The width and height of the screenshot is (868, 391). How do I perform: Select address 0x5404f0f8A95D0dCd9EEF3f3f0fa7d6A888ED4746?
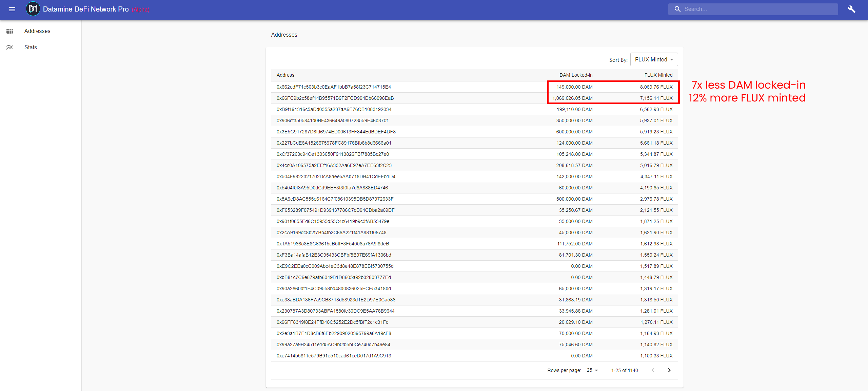(332, 188)
